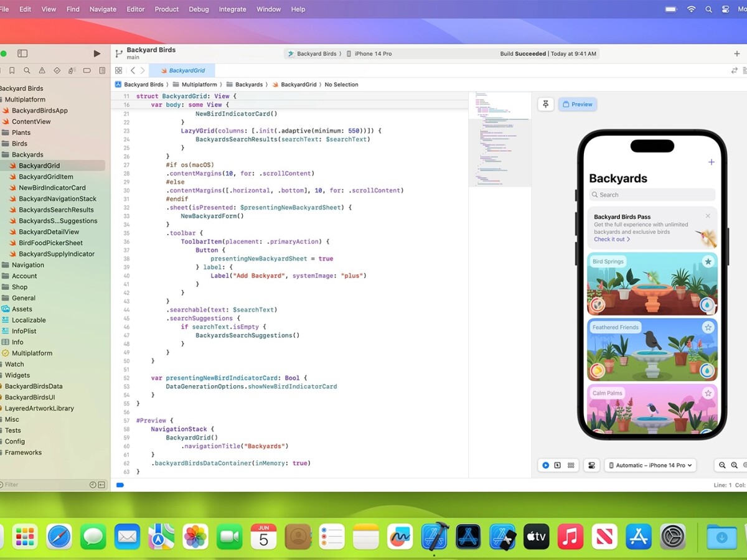Switch canvas to Live preview mode

(545, 465)
